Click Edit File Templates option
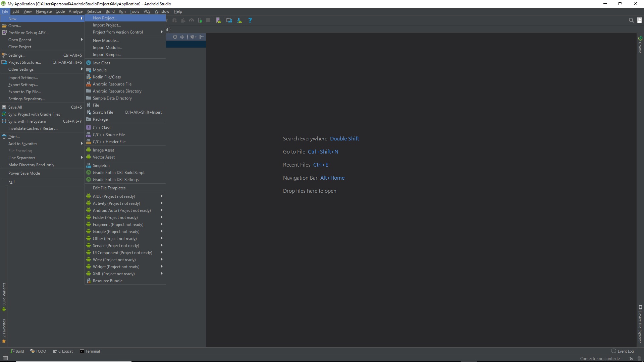 [x=110, y=187]
